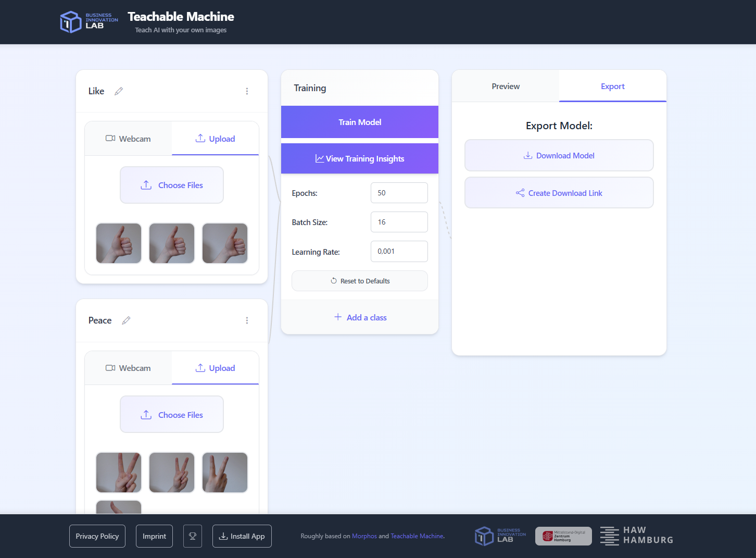
Task: Open the Morphos link in footer
Action: pos(364,536)
